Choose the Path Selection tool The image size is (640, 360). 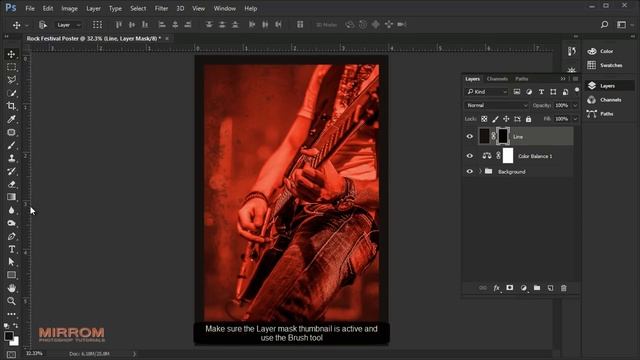pos(11,262)
